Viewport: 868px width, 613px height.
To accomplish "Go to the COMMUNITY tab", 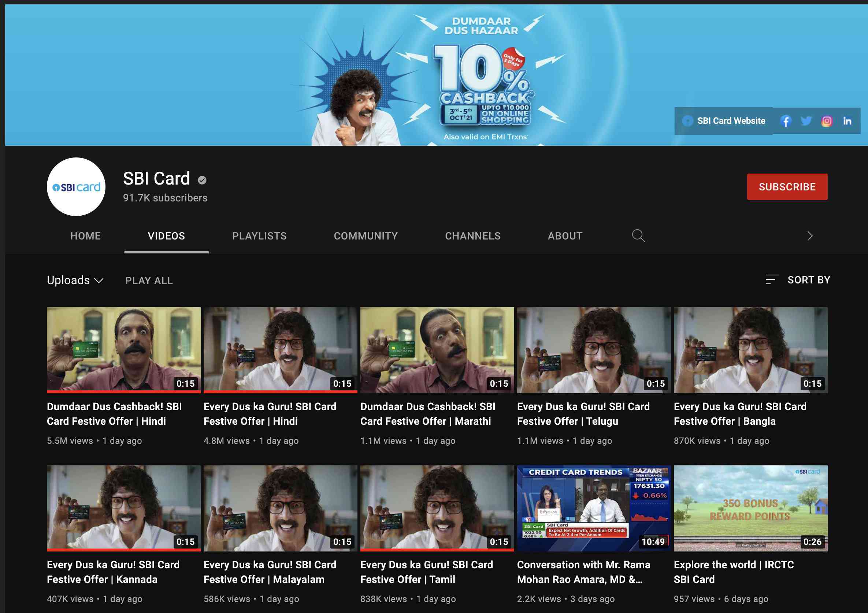I will (x=366, y=236).
